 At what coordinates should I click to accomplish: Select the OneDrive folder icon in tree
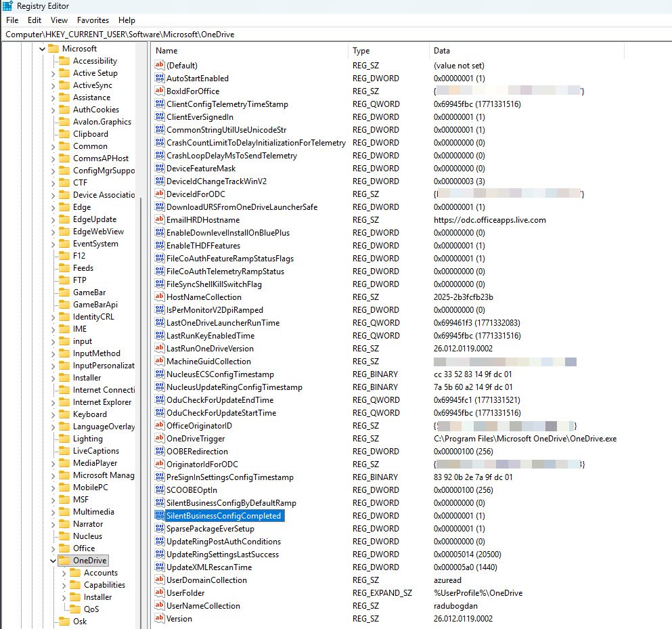tap(64, 561)
